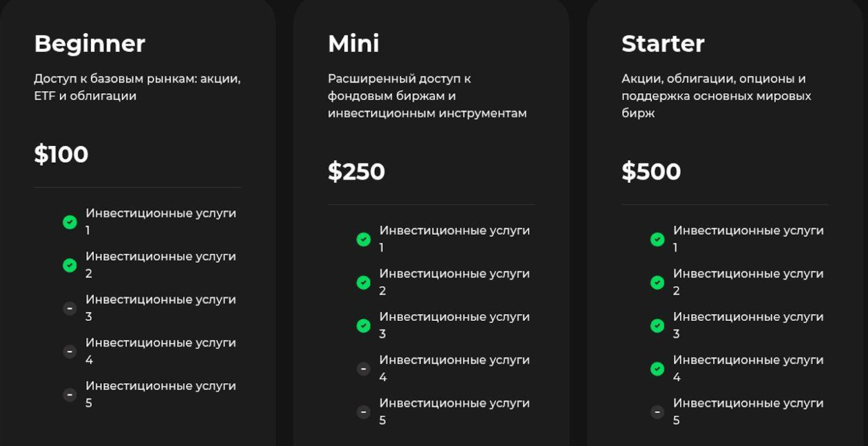Viewport: 868px width, 446px height.
Task: Click green check for Beginner Инвестиционные услуги 1
Action: (70, 222)
